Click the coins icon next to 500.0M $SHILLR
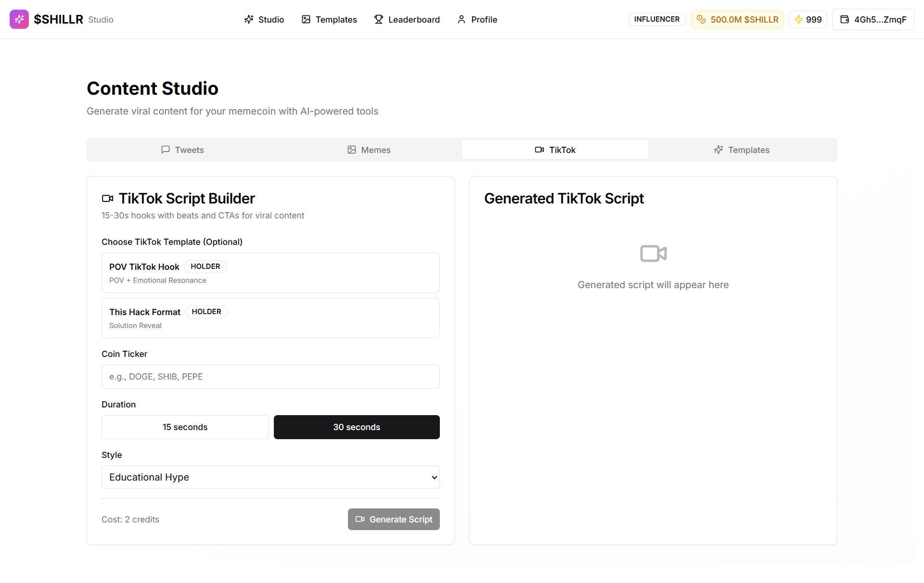This screenshot has height=583, width=924. pos(701,19)
